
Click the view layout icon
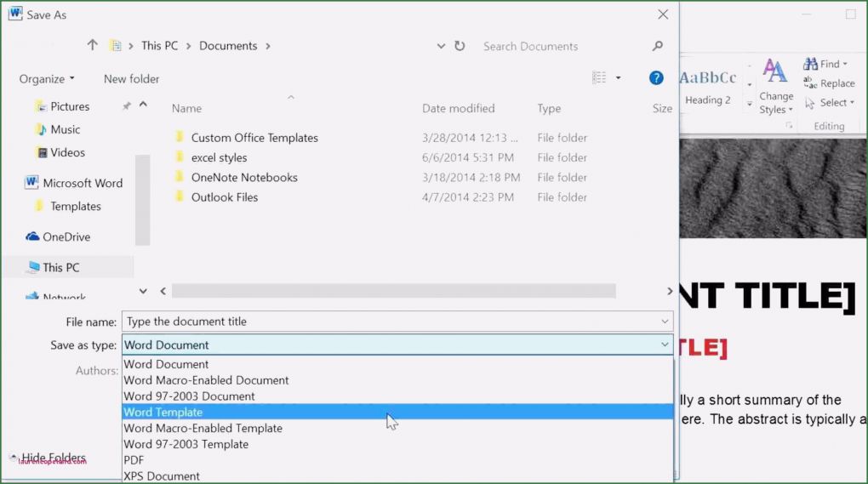599,78
